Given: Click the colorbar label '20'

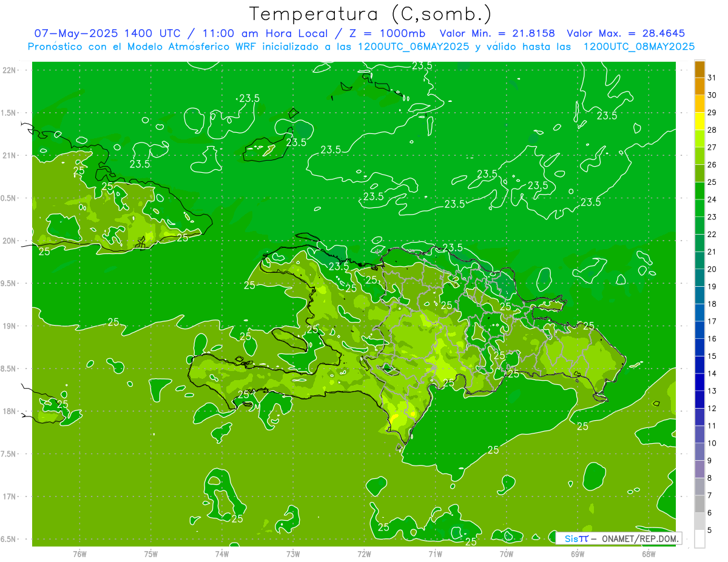Looking at the screenshot, I should click(x=712, y=269).
